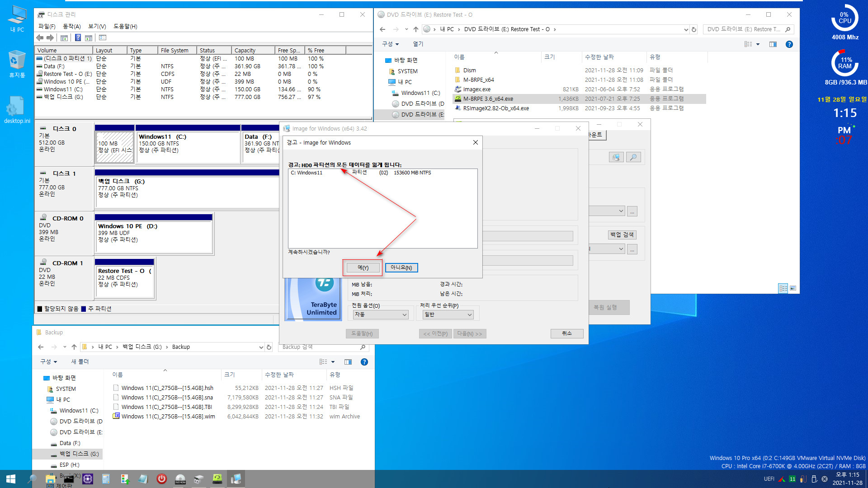Click the Volume column header in Disk Management

(64, 50)
